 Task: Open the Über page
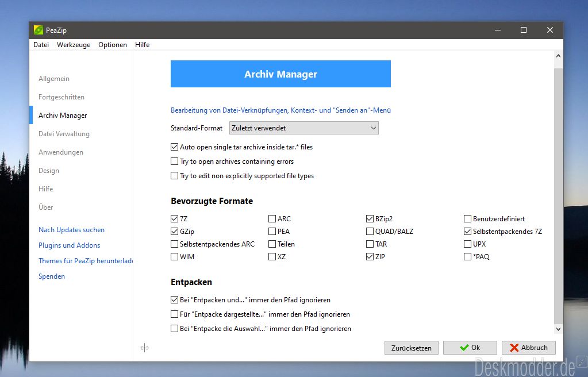pyautogui.click(x=46, y=207)
